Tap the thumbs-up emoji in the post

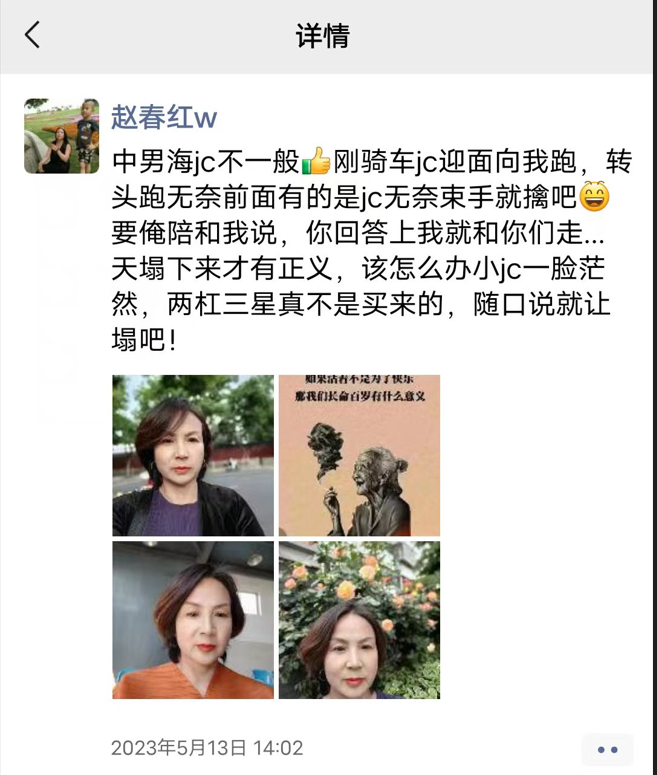[316, 161]
